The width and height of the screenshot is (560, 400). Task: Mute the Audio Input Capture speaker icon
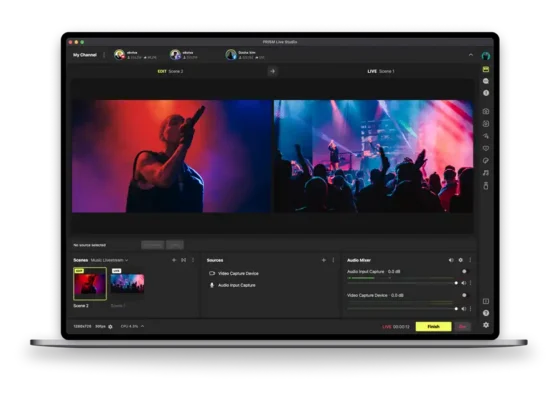[464, 283]
